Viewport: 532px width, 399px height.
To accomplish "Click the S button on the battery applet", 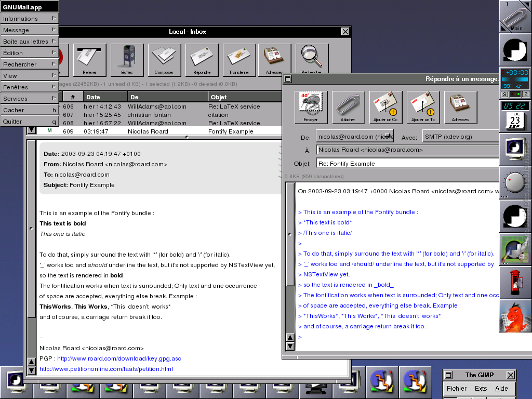I will [505, 95].
